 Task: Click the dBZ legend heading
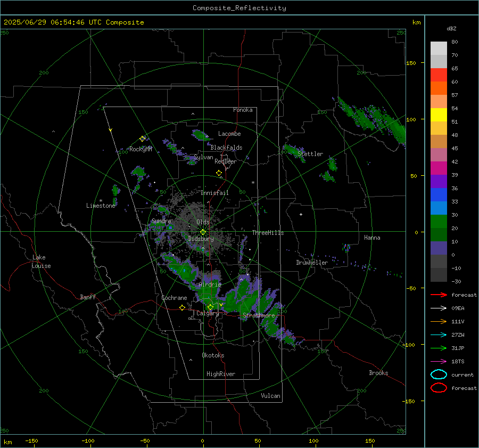coord(451,28)
